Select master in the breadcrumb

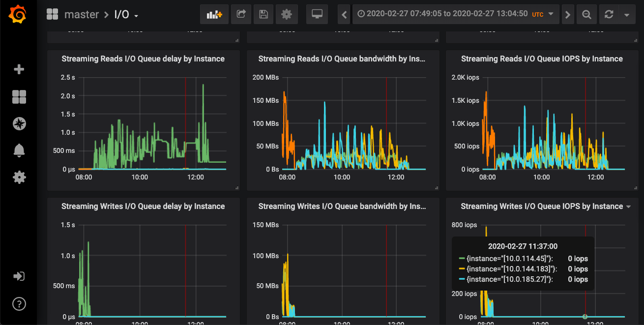(x=82, y=14)
